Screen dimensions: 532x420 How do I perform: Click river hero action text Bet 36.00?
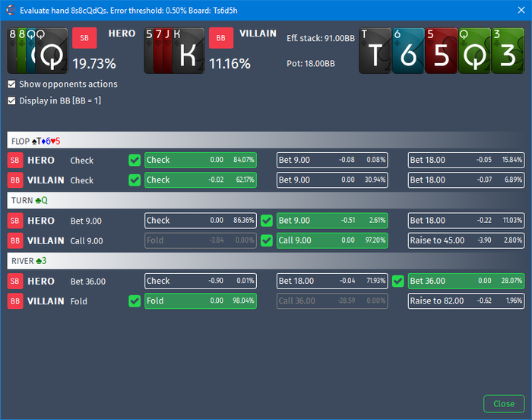click(88, 282)
